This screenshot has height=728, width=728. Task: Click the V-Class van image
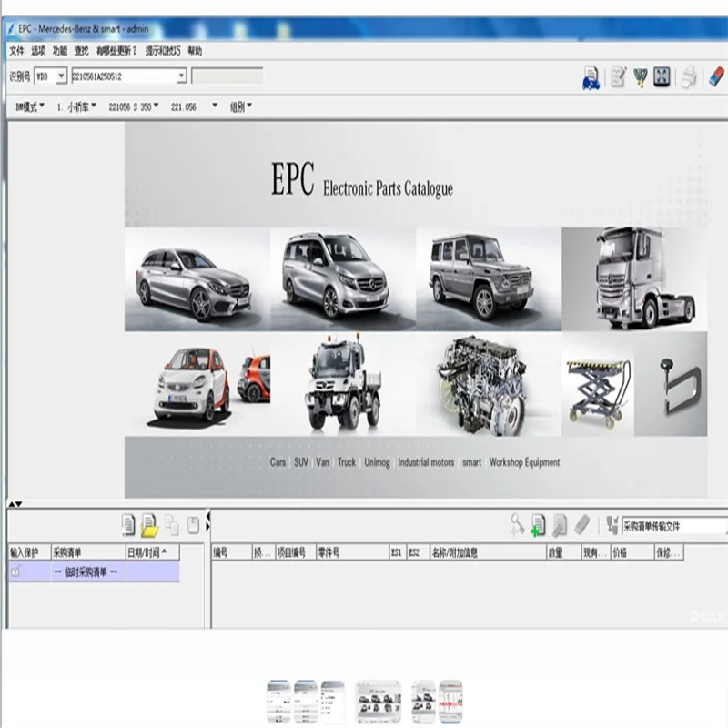pos(343,279)
